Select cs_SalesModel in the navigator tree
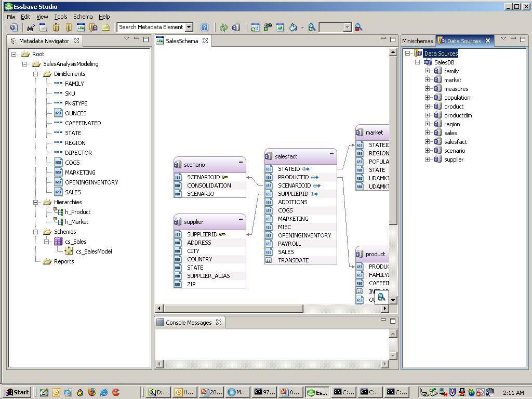Screen dimensions: 532x399 click(x=94, y=251)
